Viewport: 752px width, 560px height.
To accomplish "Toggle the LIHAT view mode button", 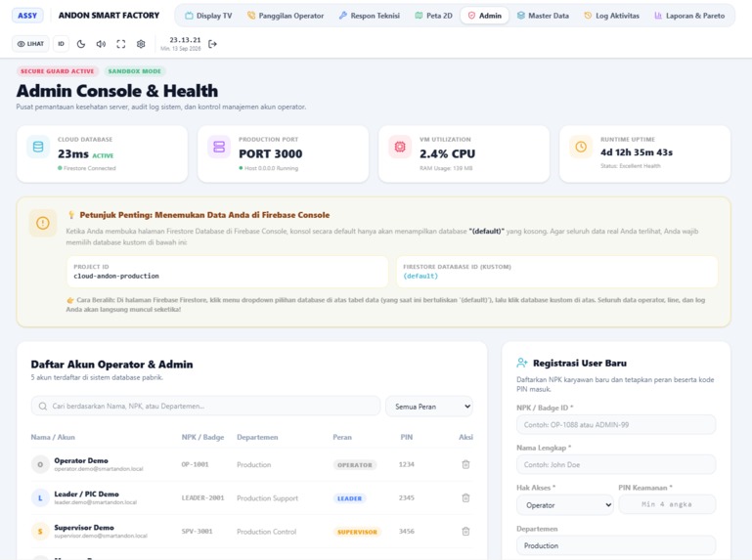I will pos(30,44).
